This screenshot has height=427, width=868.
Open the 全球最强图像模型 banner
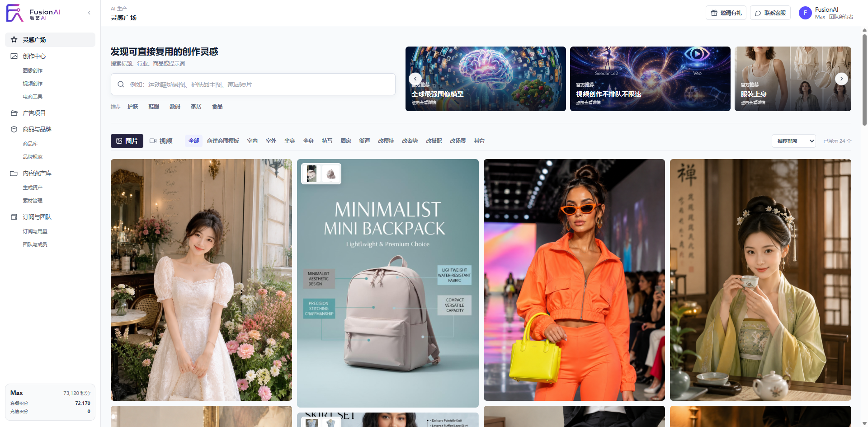point(486,79)
